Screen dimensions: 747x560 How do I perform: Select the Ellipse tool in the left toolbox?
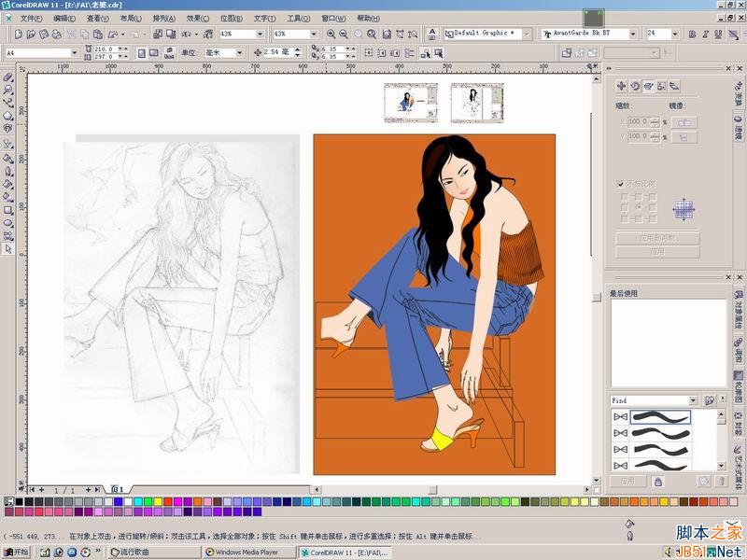8,223
